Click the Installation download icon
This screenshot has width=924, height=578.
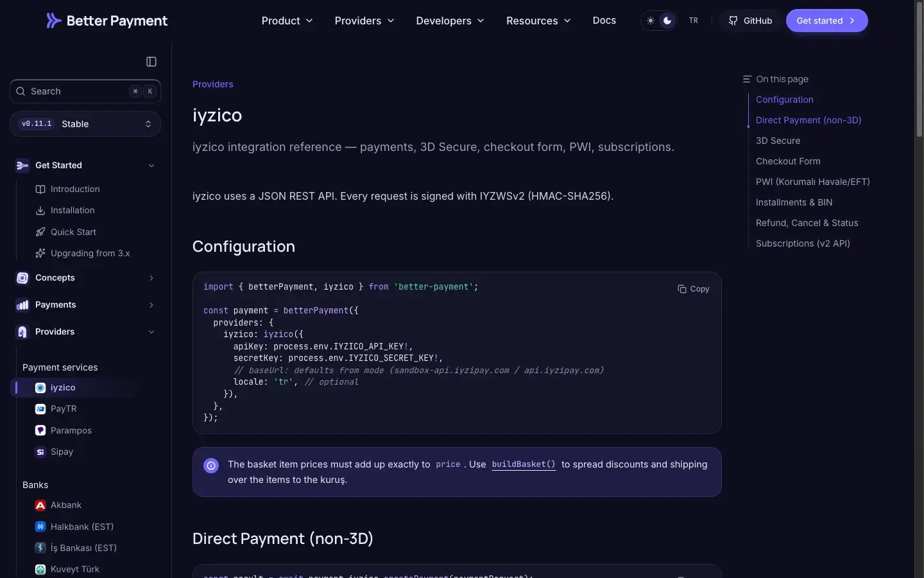pos(40,211)
